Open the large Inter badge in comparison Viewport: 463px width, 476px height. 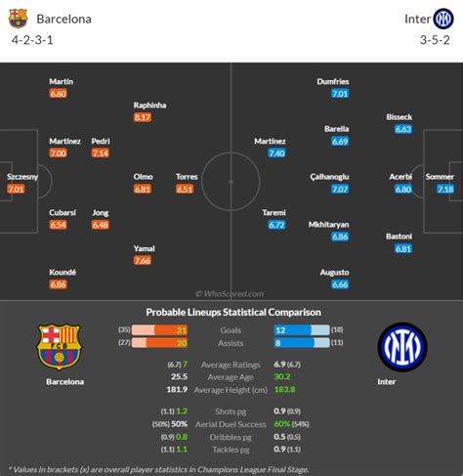click(402, 347)
